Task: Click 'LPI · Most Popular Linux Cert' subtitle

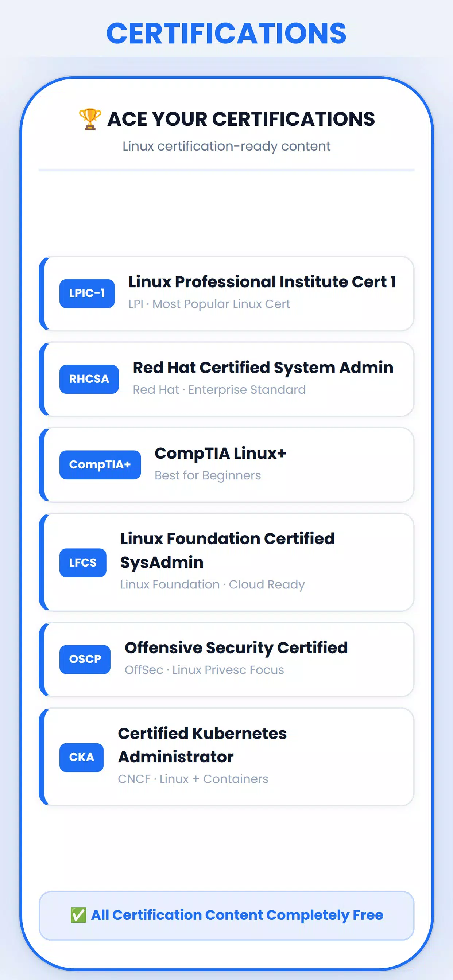Action: 209,304
